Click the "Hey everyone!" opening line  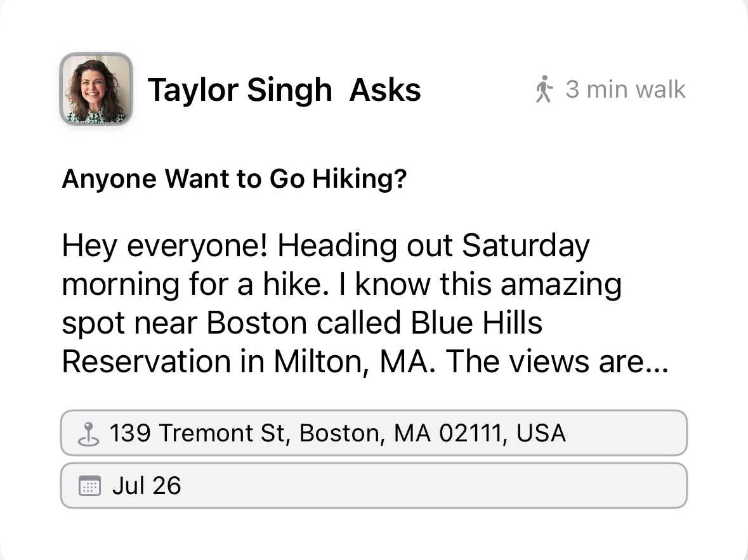[166, 245]
